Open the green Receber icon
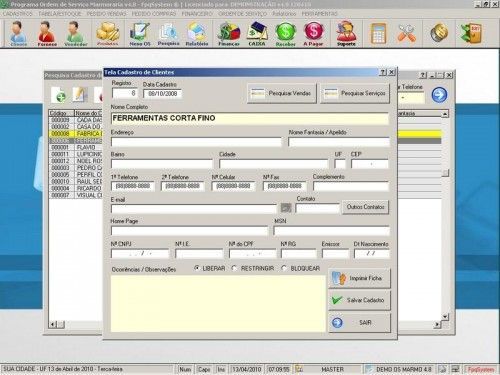Viewport: 500px width, 375px height. [x=286, y=33]
